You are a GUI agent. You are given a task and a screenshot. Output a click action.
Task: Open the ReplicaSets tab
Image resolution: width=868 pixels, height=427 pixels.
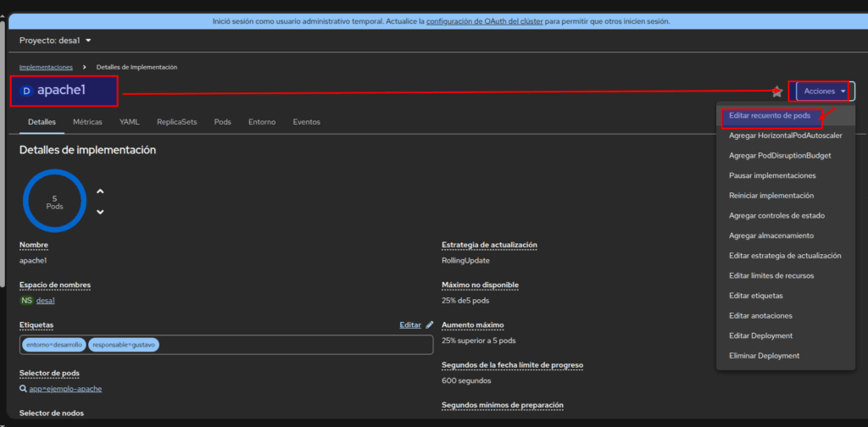176,122
